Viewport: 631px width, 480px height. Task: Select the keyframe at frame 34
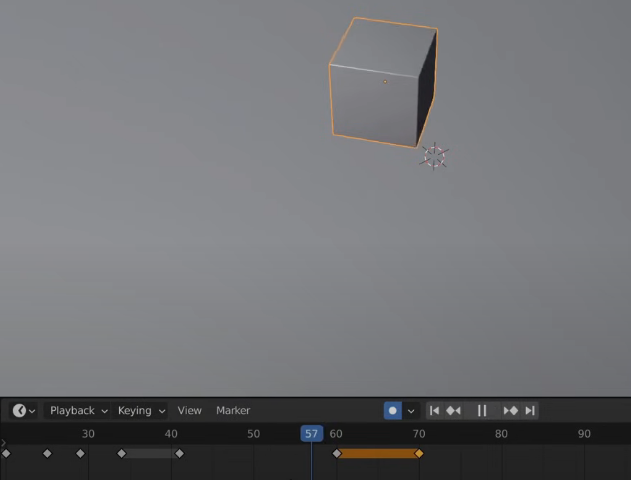click(x=122, y=454)
